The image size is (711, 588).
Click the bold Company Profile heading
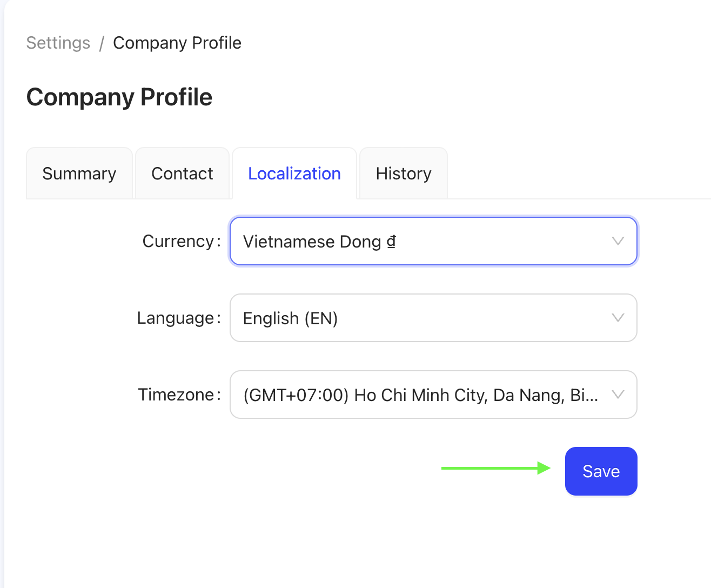119,97
